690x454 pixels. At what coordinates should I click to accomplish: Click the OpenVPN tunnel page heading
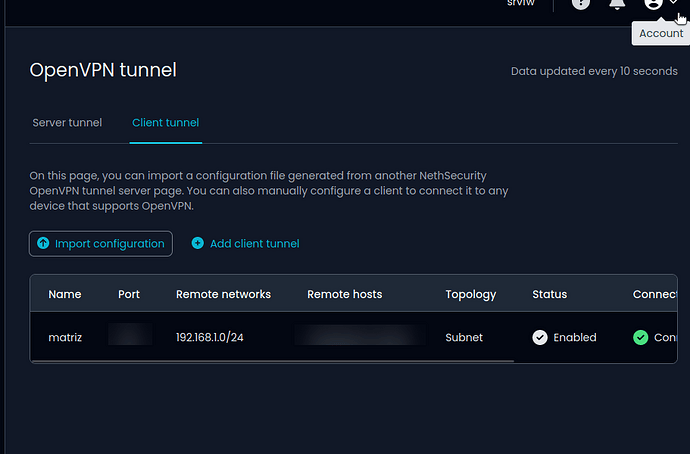click(103, 70)
